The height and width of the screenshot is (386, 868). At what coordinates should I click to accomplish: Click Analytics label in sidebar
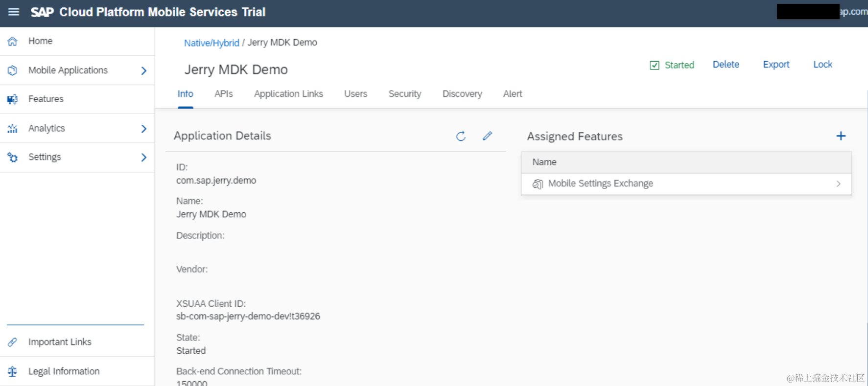click(x=47, y=128)
